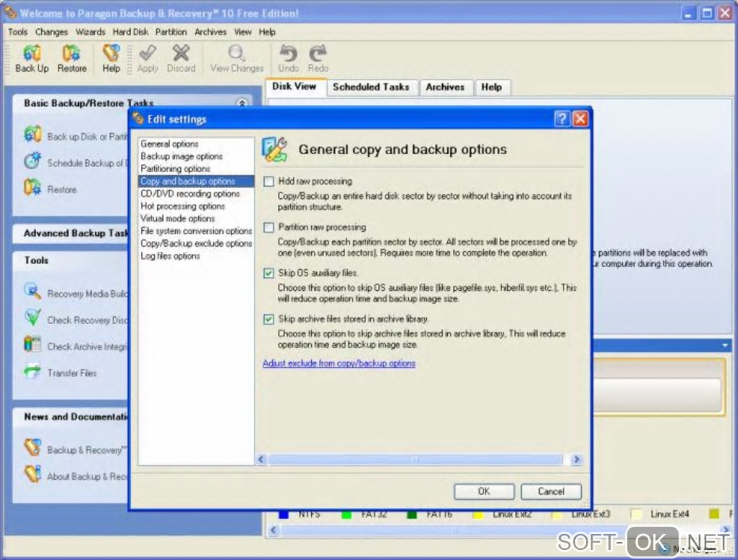Click the dialog horizontal scrollbar thumb

coord(415,459)
